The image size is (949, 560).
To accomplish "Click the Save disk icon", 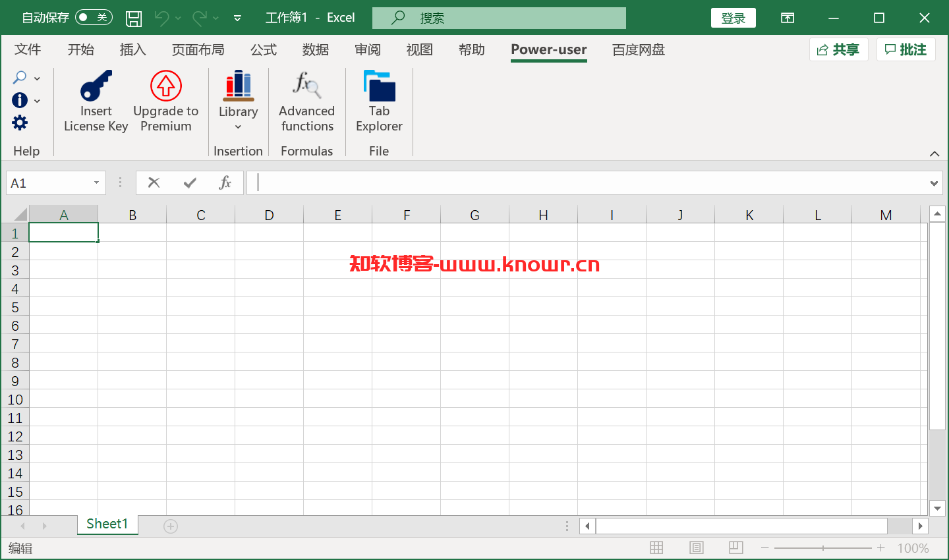I will [134, 18].
